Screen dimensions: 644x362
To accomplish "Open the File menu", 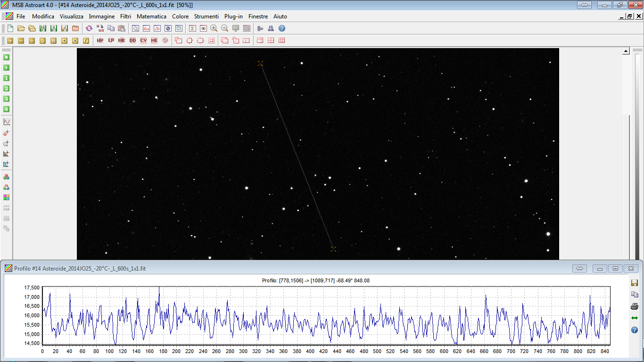I will (21, 16).
